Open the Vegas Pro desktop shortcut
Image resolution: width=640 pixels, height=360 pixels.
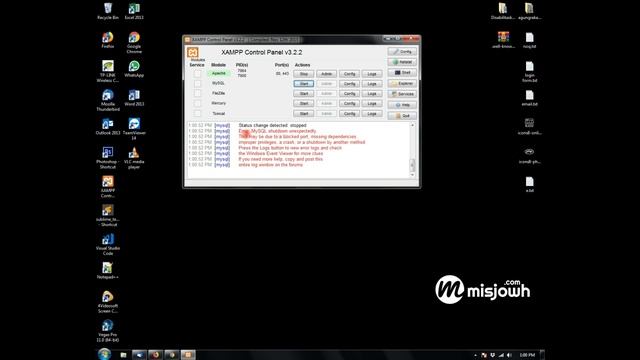[108, 331]
